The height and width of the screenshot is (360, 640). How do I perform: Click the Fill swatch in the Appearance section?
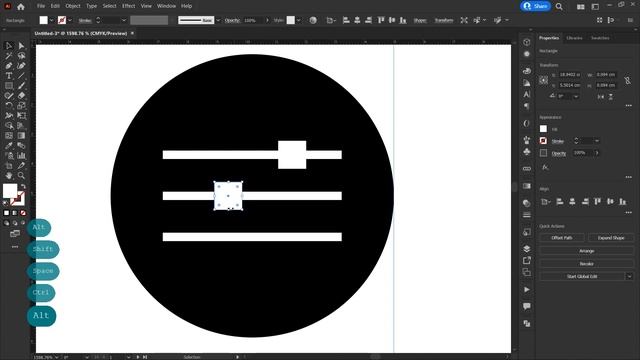coord(543,129)
